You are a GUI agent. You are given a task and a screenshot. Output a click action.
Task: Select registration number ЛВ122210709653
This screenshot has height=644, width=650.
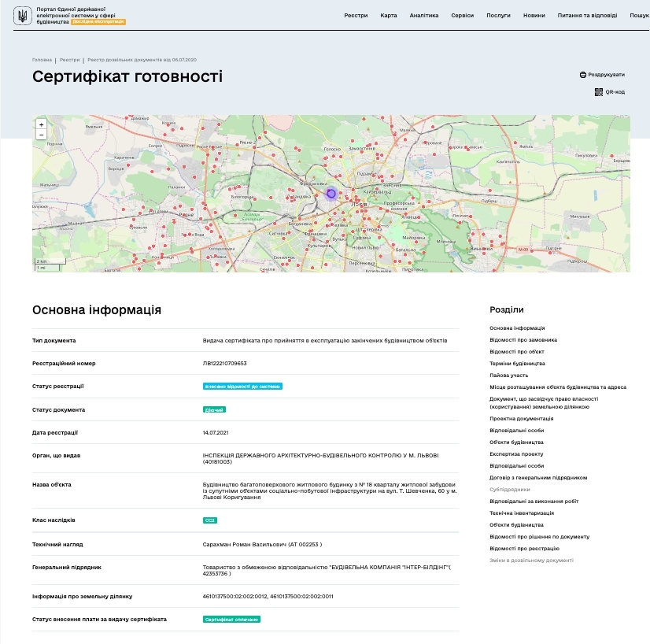coord(225,363)
